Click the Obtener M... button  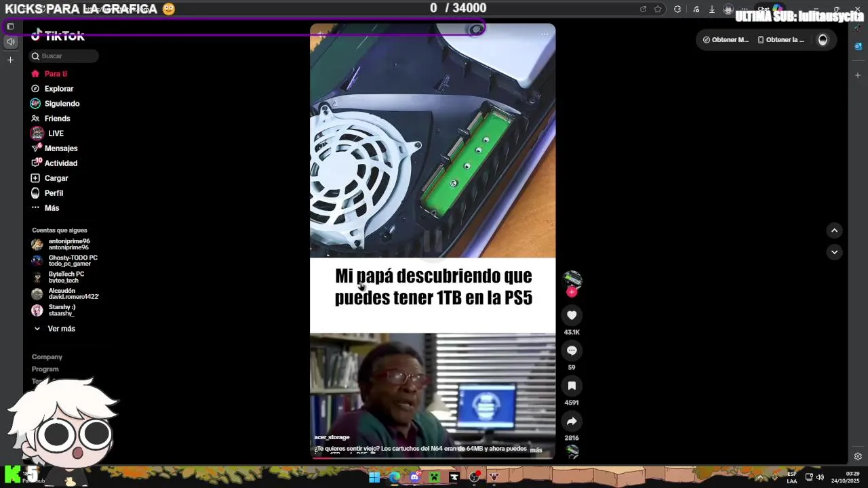point(725,40)
